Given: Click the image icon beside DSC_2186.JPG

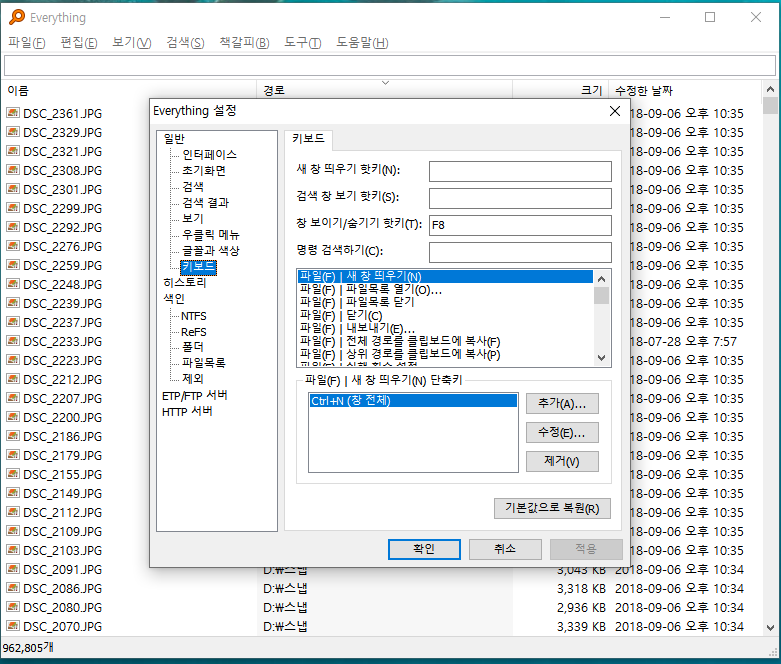Looking at the screenshot, I should [x=13, y=436].
